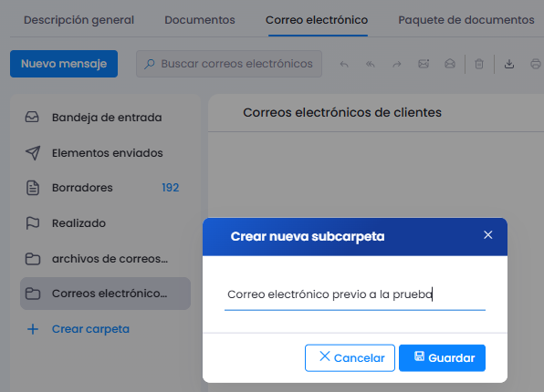This screenshot has width=544, height=392.
Task: Cancel the new subfolder dialog
Action: [x=350, y=358]
